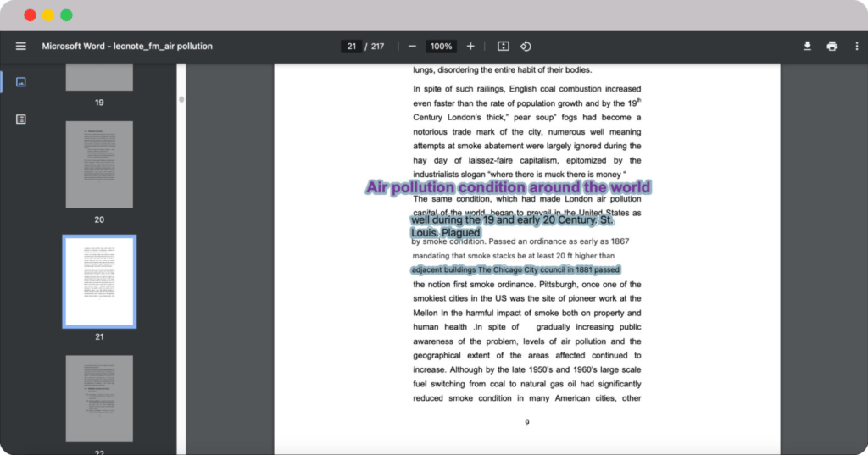
Task: Show document outline in sidebar
Action: (21, 119)
